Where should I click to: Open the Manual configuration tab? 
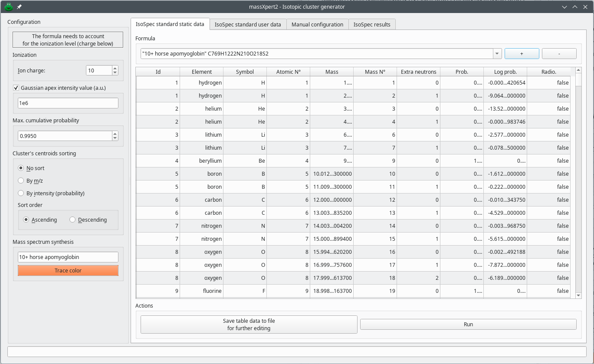point(317,24)
